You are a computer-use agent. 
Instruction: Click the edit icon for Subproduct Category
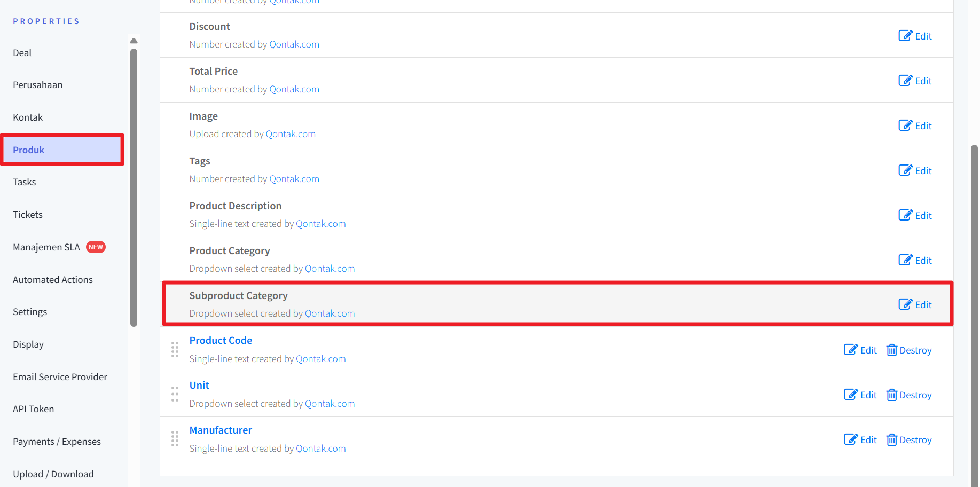click(905, 304)
